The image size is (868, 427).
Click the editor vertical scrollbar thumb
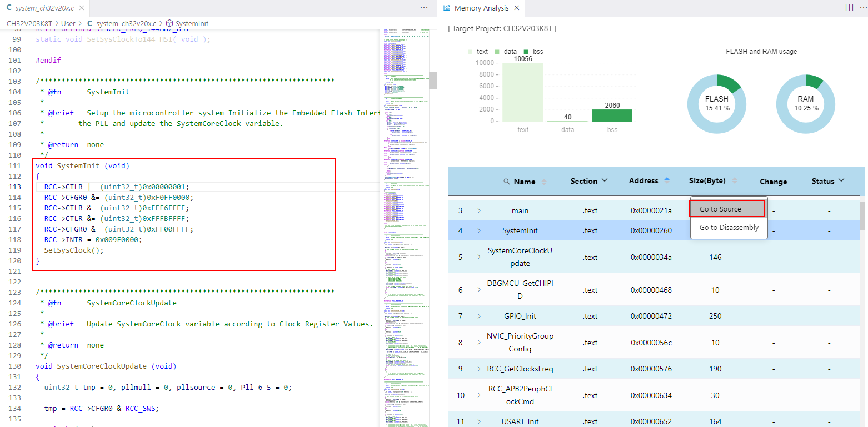(433, 80)
